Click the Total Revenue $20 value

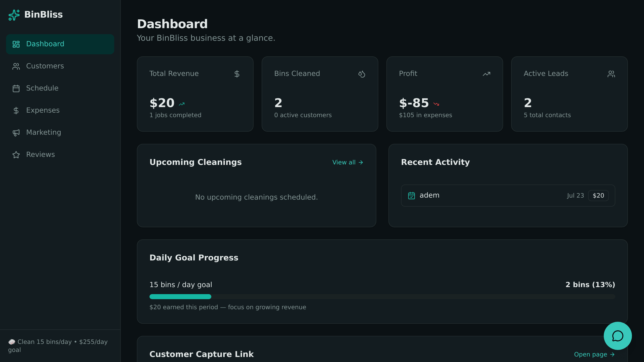162,103
